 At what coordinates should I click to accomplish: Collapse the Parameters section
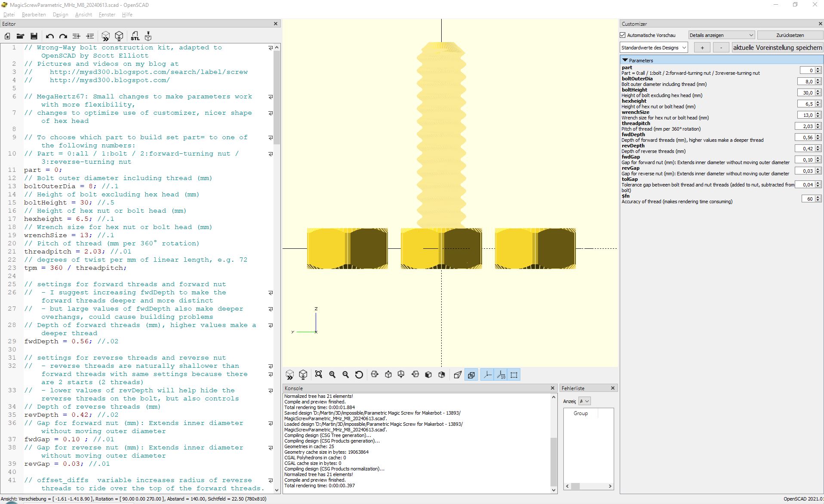625,60
